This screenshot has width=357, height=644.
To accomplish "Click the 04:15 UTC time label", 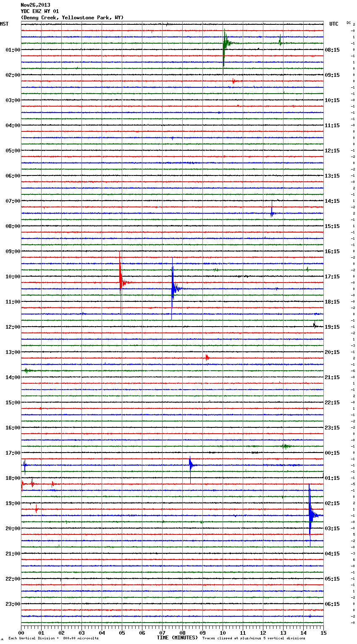I will coord(332,554).
